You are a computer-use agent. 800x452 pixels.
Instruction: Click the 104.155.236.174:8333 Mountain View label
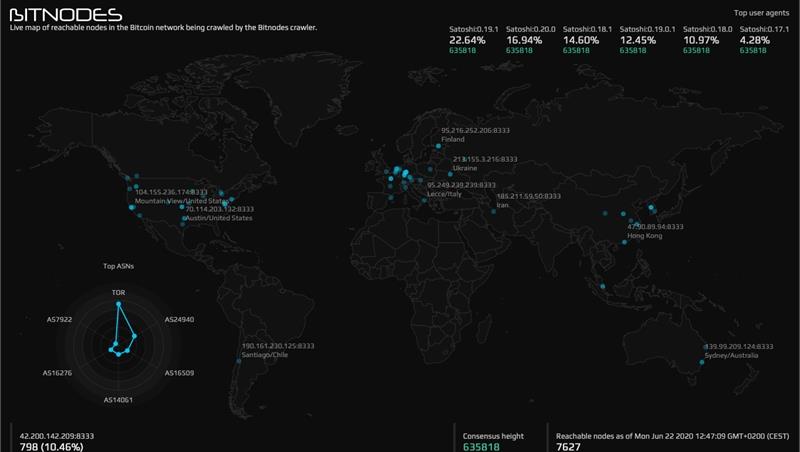(182, 196)
